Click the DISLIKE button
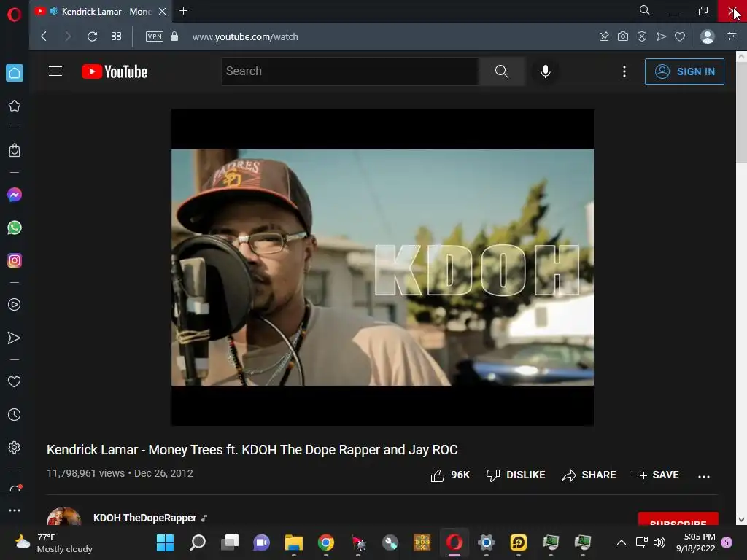 pyautogui.click(x=516, y=475)
